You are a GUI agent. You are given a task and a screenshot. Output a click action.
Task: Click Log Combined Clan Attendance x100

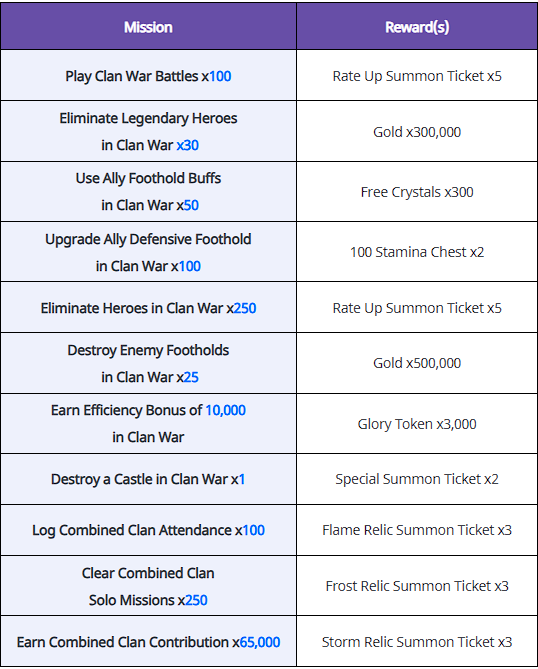148,530
